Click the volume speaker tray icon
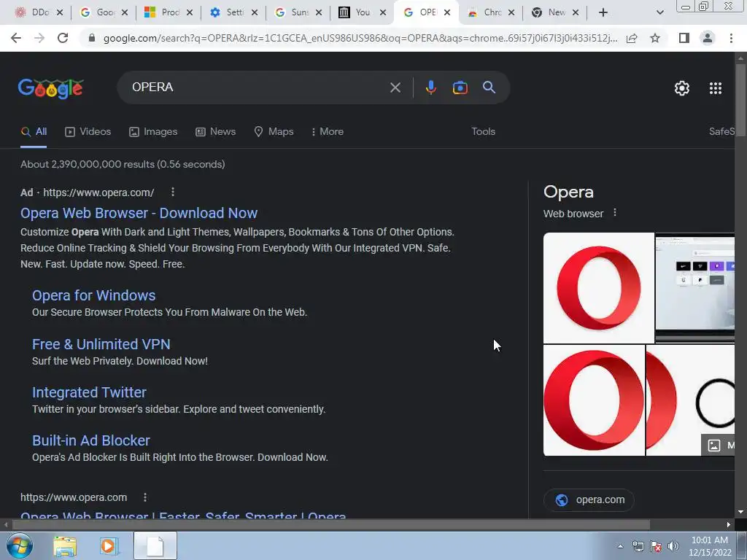This screenshot has width=747, height=560. (673, 546)
